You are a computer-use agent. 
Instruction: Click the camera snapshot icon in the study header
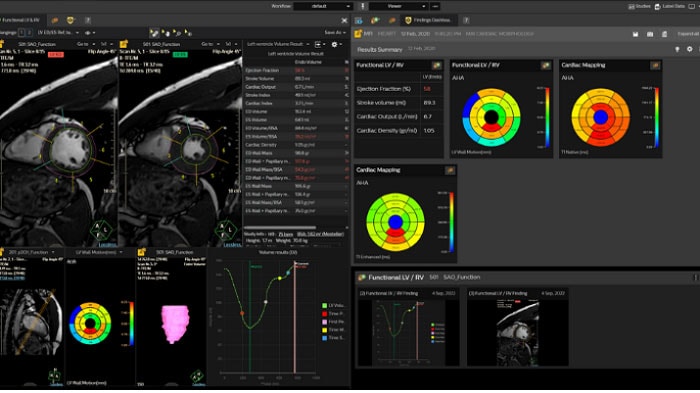pos(650,34)
